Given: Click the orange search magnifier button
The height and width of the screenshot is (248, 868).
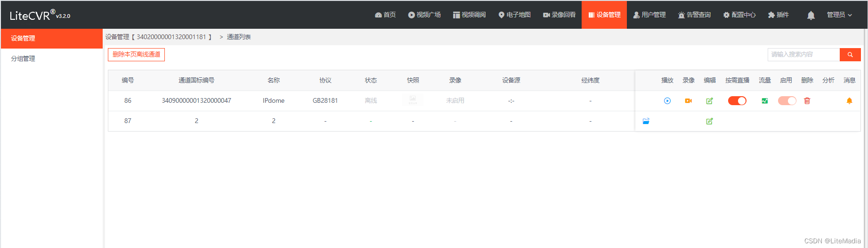Looking at the screenshot, I should click(x=850, y=55).
